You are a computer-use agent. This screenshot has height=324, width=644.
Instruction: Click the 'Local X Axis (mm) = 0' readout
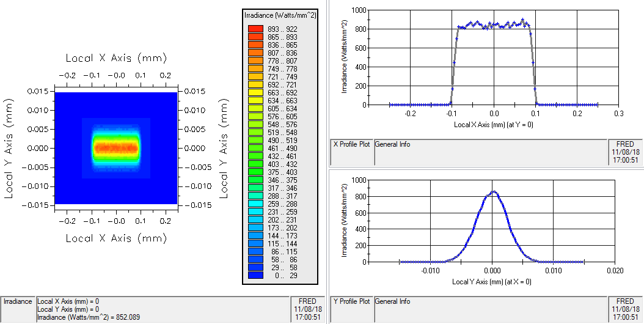pyautogui.click(x=68, y=301)
